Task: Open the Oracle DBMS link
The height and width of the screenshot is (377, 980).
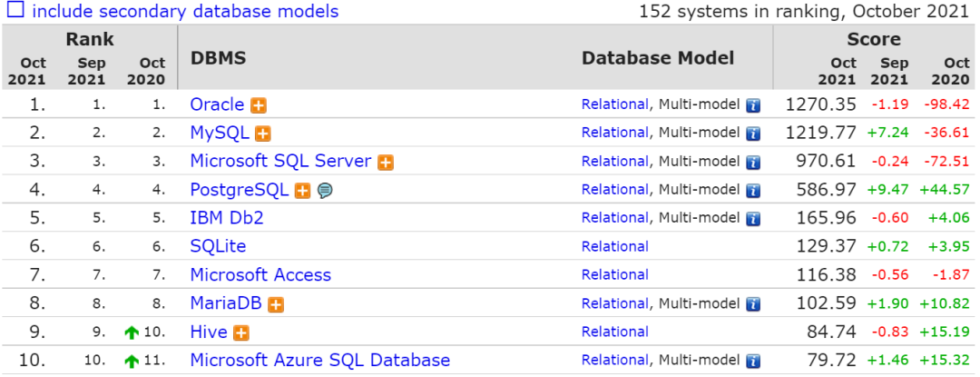Action: click(218, 104)
